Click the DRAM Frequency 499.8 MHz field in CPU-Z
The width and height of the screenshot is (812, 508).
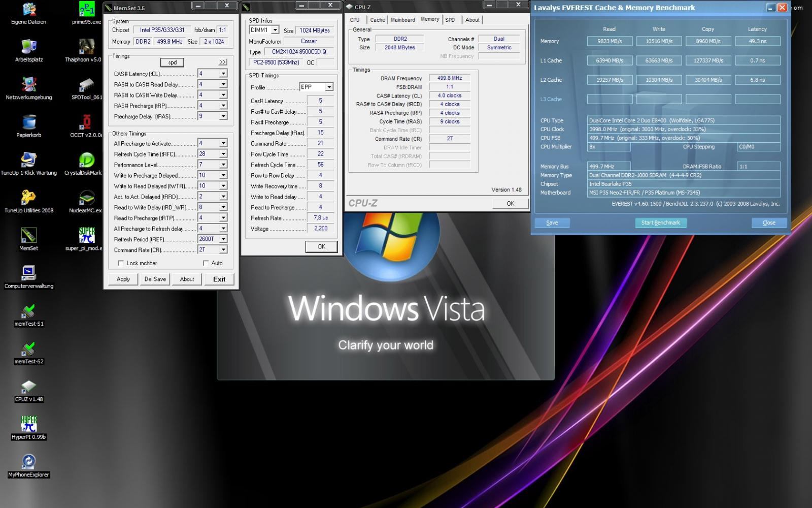[450, 78]
